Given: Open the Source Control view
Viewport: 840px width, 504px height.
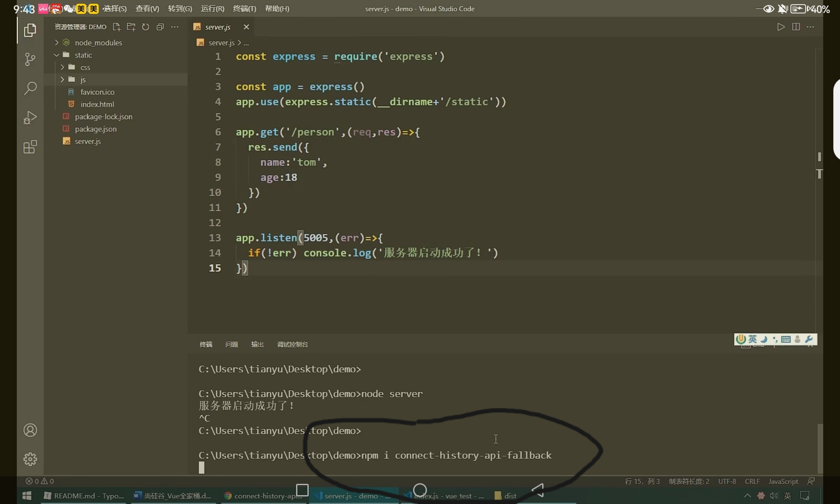Looking at the screenshot, I should click(x=30, y=59).
